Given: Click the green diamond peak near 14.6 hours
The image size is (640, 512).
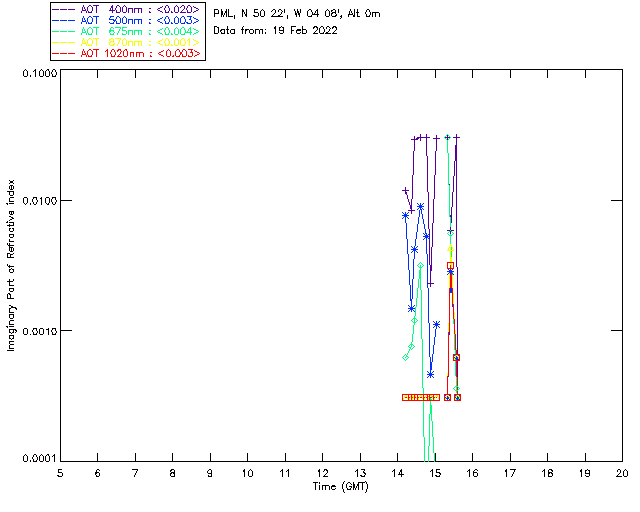Looking at the screenshot, I should click(x=420, y=266).
